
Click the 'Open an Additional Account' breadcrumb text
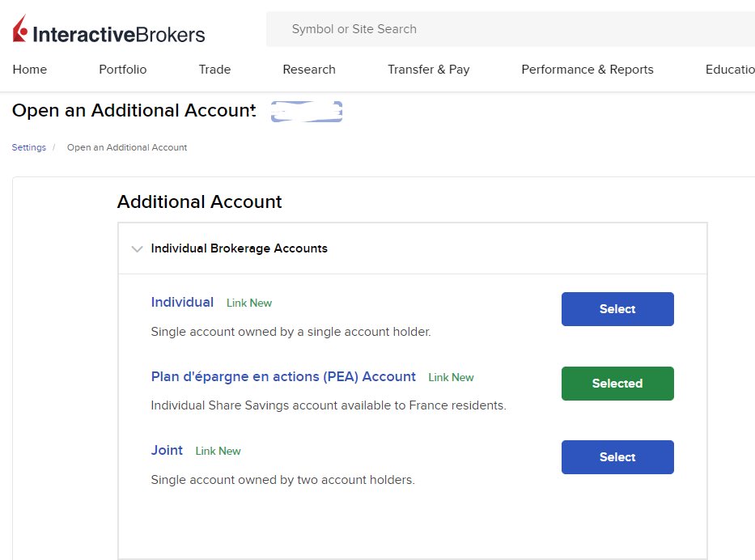[x=127, y=147]
